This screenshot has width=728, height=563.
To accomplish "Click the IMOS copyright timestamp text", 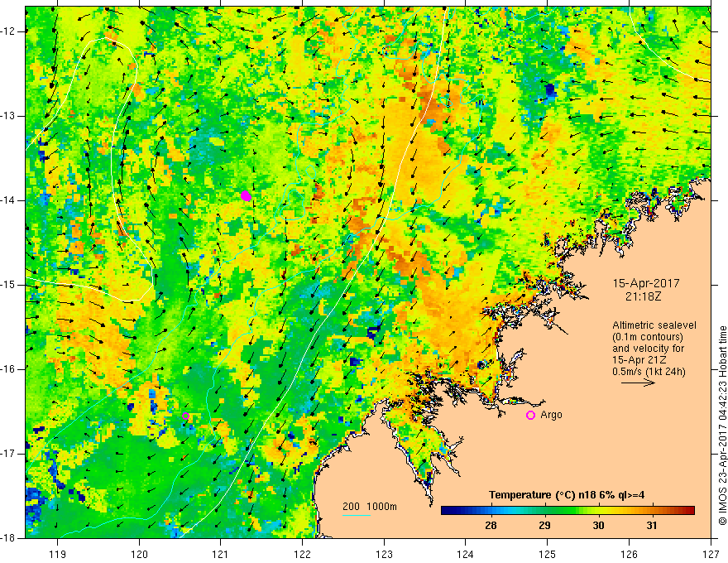I will coord(722,426).
